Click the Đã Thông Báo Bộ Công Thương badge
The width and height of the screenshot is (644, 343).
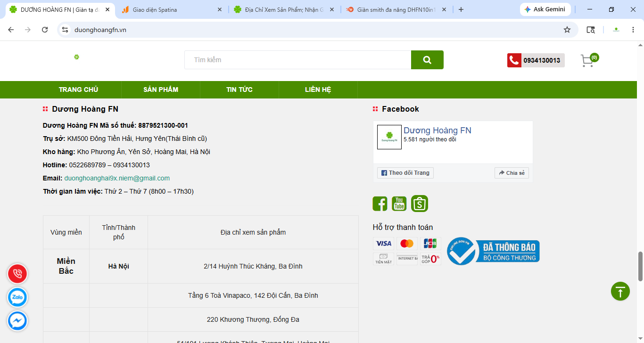[x=493, y=251]
